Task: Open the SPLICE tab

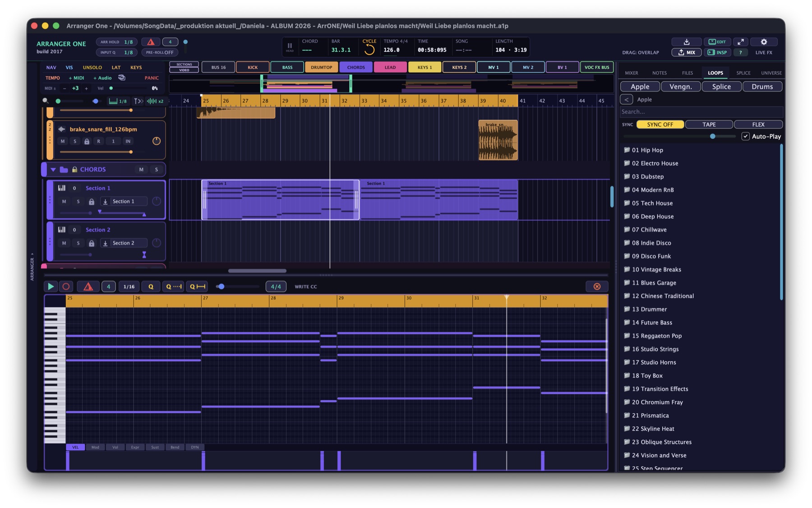Action: click(743, 73)
